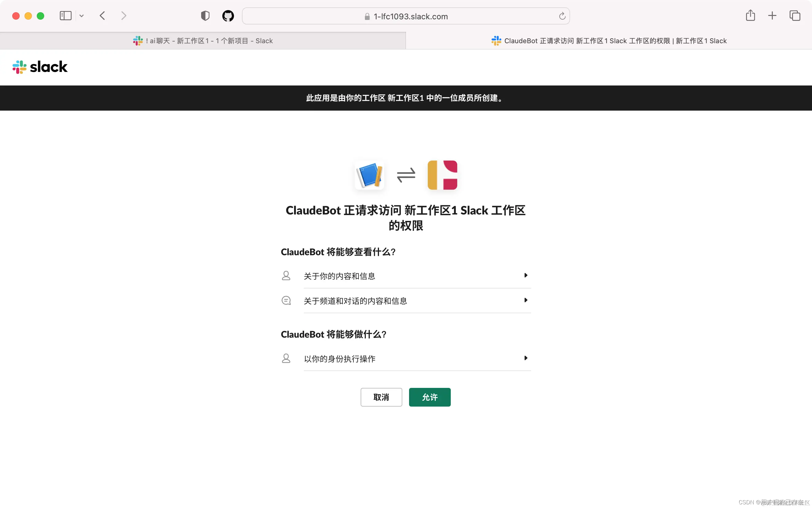This screenshot has width=812, height=508.
Task: Select the ClaudeBot permissions request tab
Action: pyautogui.click(x=609, y=41)
